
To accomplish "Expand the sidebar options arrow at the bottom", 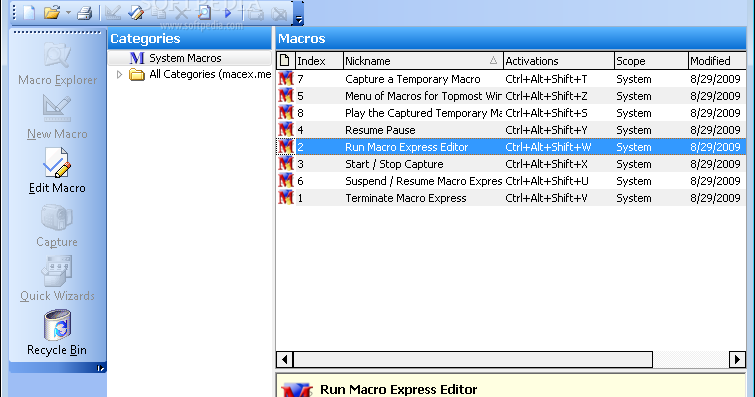I will click(x=100, y=369).
